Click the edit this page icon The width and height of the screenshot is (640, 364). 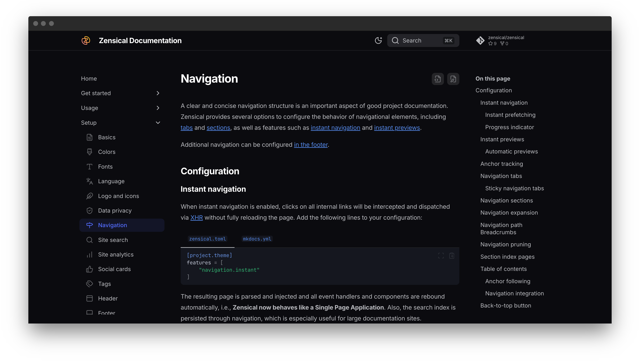[453, 79]
